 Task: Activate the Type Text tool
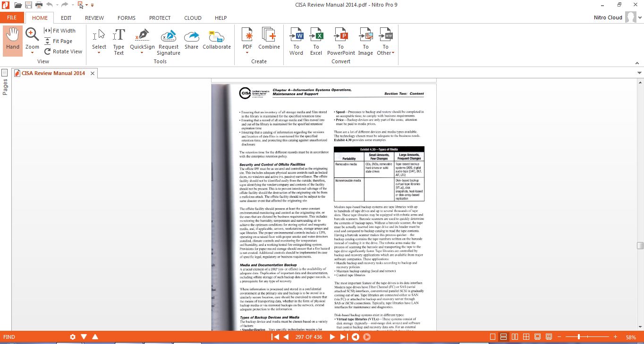[119, 41]
